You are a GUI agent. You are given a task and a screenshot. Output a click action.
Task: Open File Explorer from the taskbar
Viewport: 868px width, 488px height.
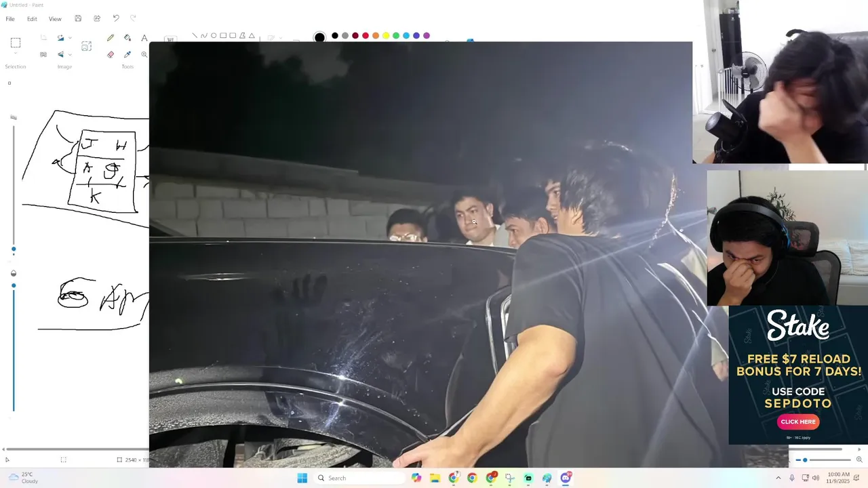tap(435, 478)
